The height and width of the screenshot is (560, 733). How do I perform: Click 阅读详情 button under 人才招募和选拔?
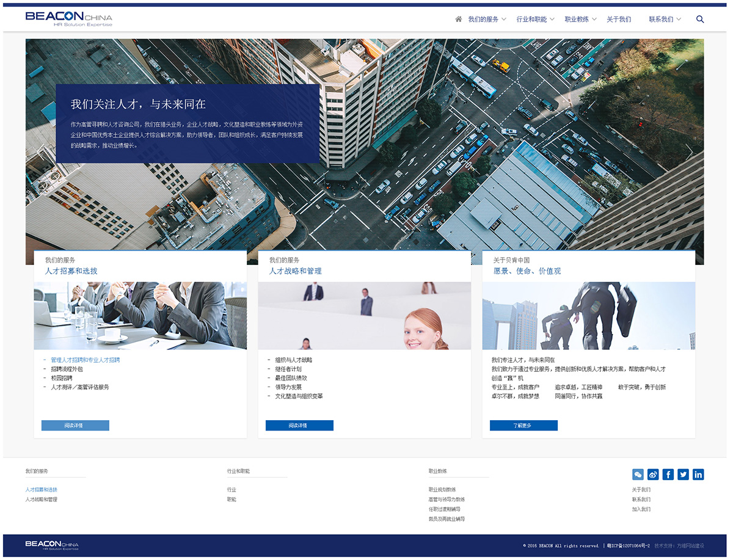coord(75,426)
